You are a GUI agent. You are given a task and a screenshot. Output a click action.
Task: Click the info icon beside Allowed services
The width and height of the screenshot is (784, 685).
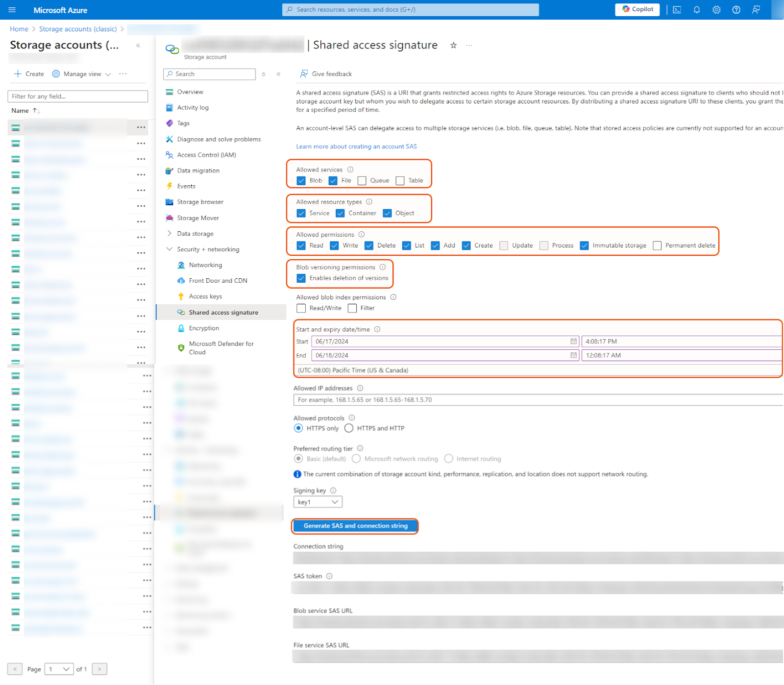(x=350, y=170)
